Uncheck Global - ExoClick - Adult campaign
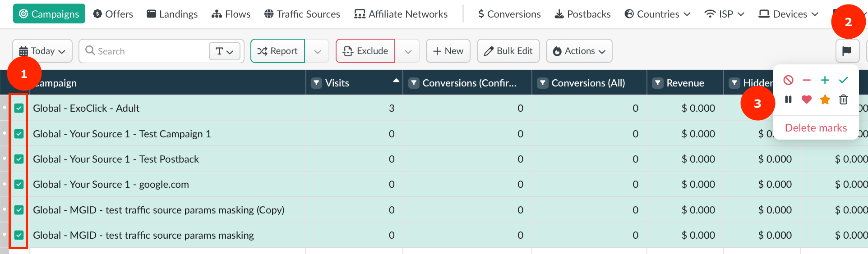 click(x=19, y=108)
